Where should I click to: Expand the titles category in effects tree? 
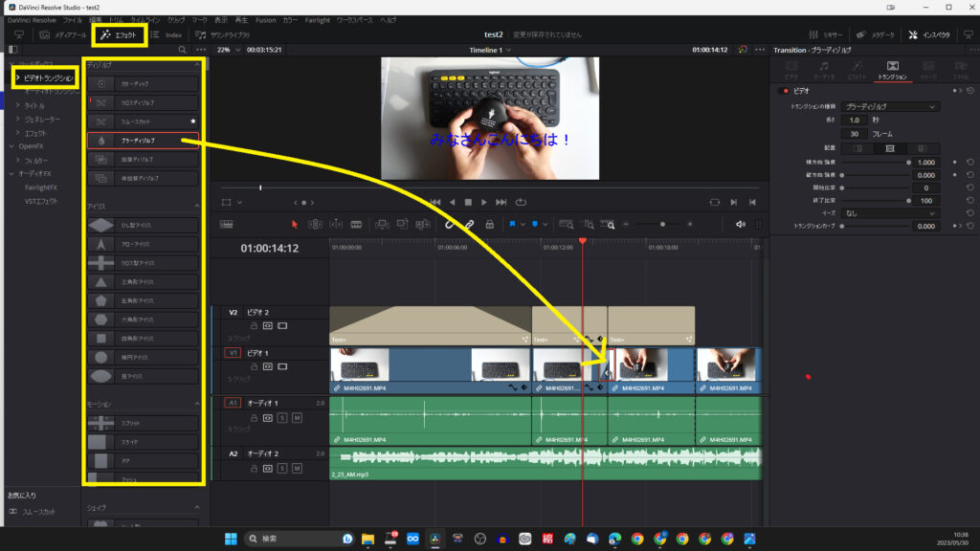click(x=17, y=105)
